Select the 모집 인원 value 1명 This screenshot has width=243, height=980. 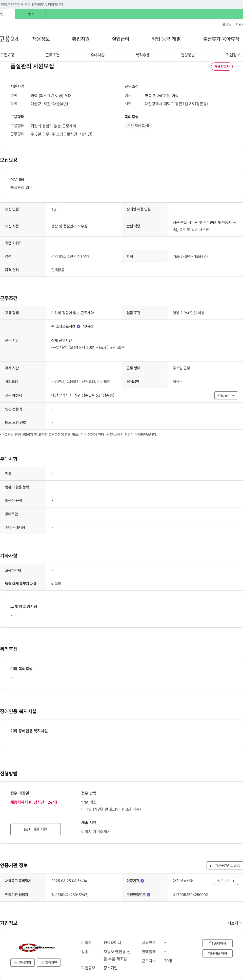[x=54, y=209]
